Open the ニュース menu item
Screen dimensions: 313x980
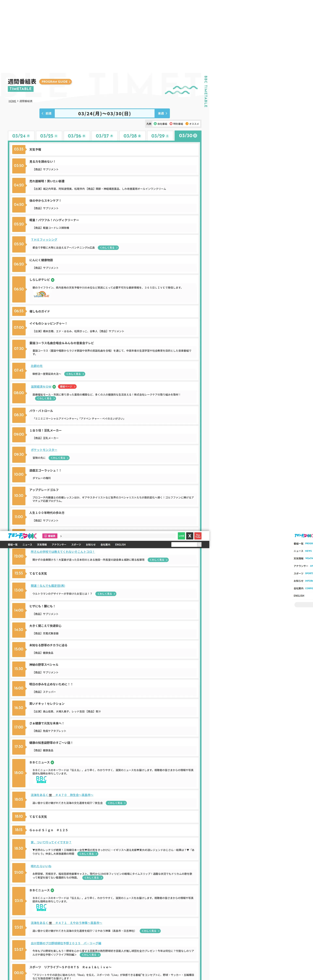point(27,544)
